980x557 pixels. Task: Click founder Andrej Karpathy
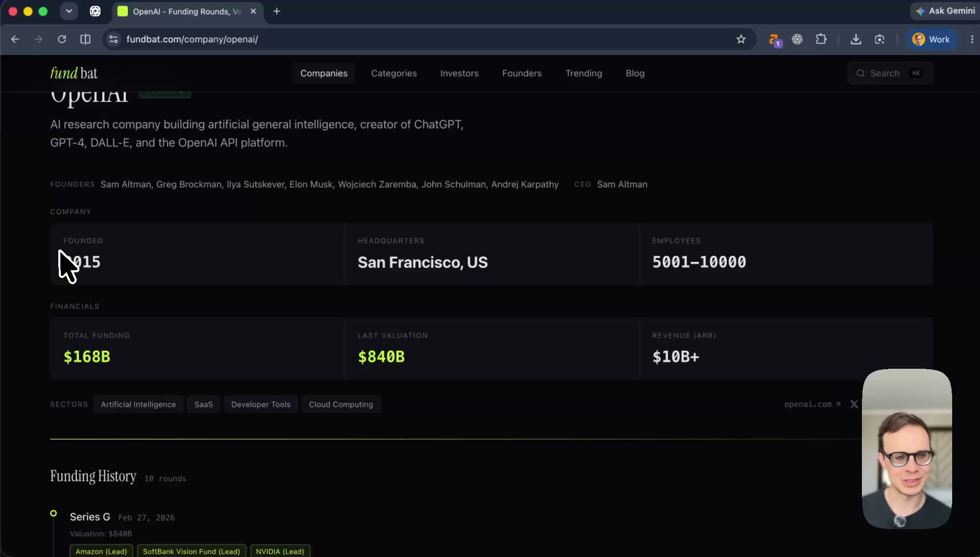pyautogui.click(x=525, y=184)
